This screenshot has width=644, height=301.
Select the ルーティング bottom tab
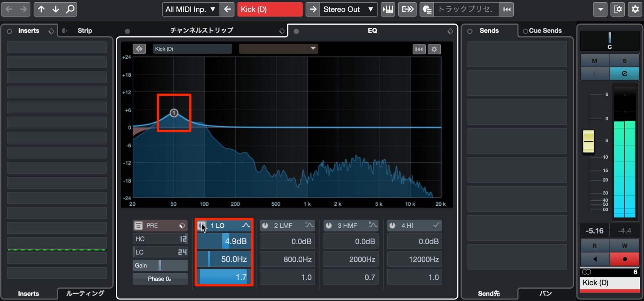[85, 293]
